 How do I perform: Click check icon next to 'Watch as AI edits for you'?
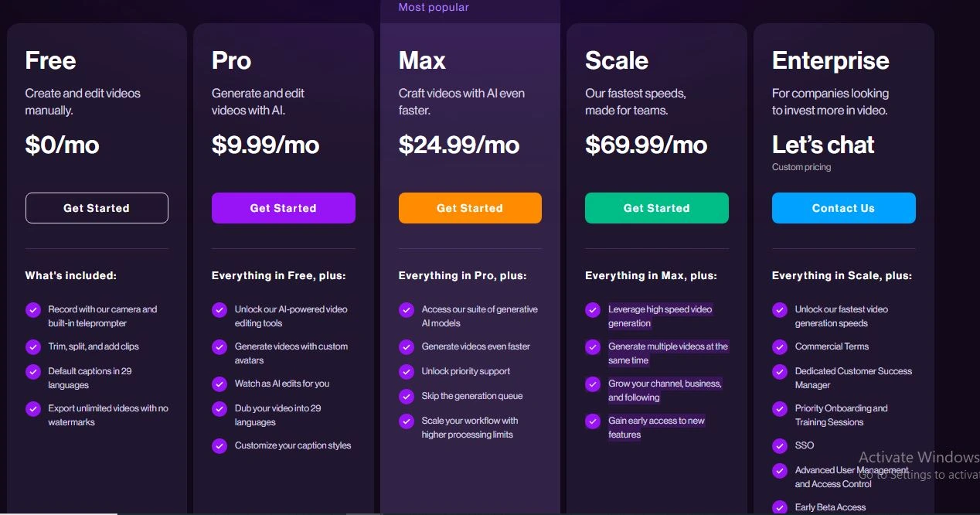tap(219, 384)
